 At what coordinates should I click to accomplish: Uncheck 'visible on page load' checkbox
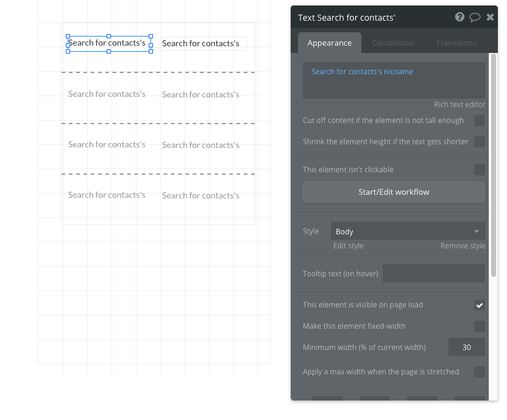tap(480, 305)
